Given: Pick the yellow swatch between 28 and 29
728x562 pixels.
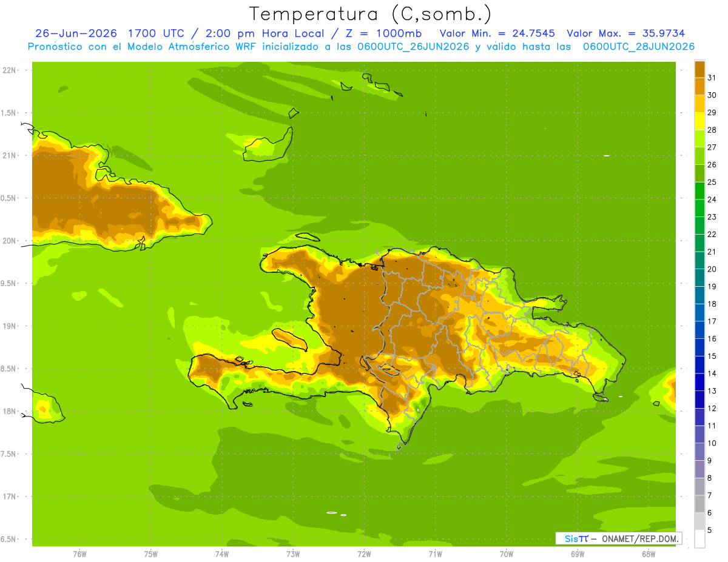Looking at the screenshot, I should pos(699,121).
